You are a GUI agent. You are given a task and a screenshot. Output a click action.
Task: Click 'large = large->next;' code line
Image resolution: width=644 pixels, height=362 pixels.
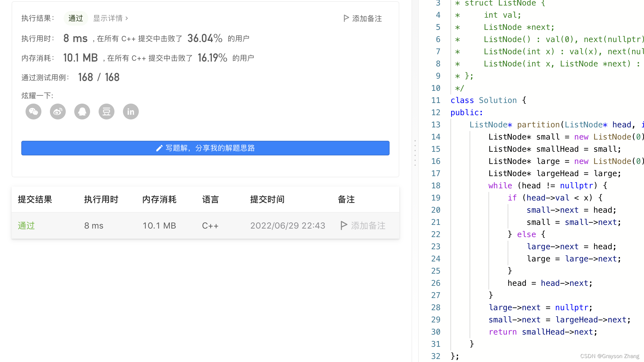click(x=574, y=259)
